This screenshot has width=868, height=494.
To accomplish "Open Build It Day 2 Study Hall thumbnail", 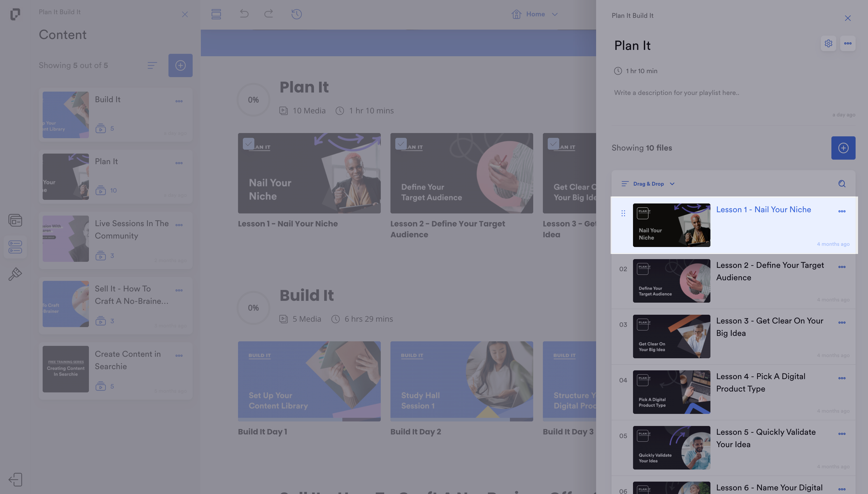I will point(462,381).
